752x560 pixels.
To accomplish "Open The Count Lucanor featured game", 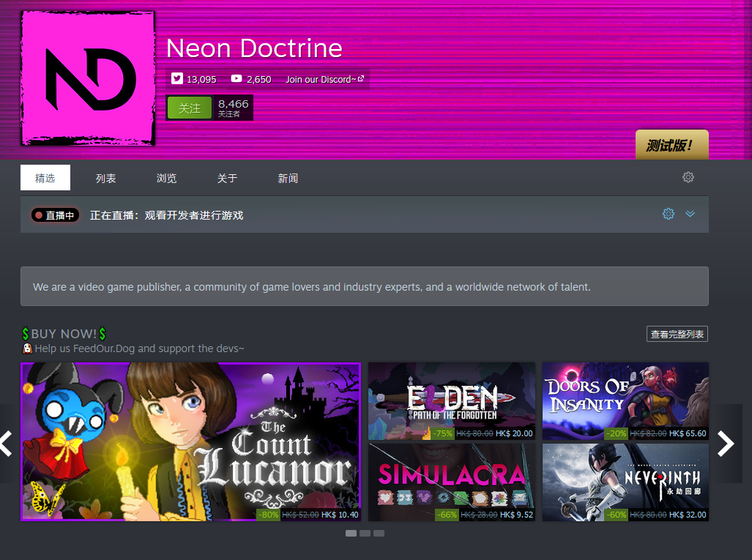I will (191, 441).
